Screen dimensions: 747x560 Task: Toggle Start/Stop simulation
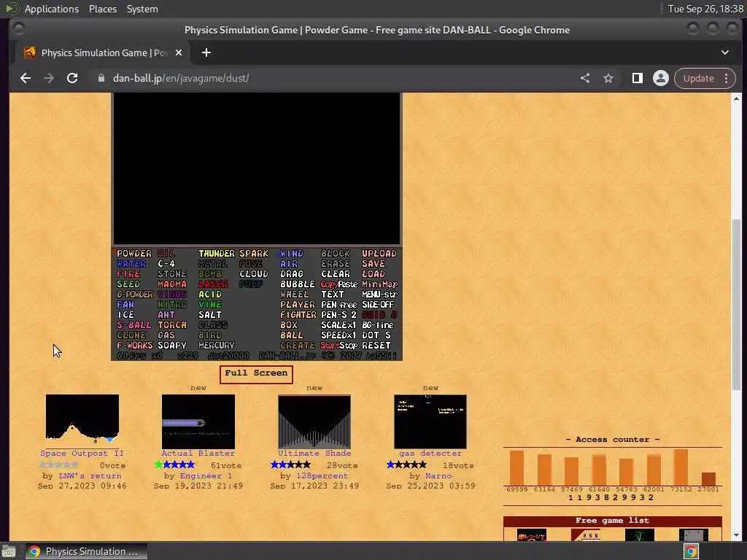338,345
